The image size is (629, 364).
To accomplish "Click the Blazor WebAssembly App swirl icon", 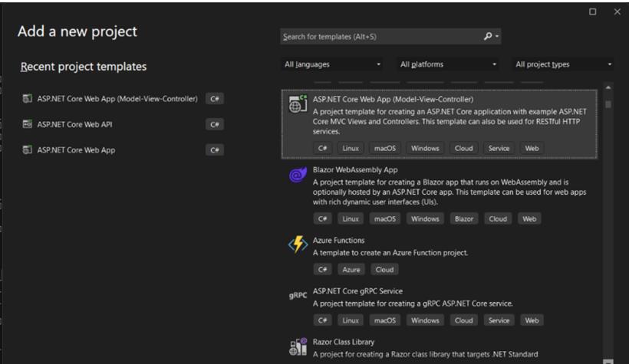I will pyautogui.click(x=298, y=175).
